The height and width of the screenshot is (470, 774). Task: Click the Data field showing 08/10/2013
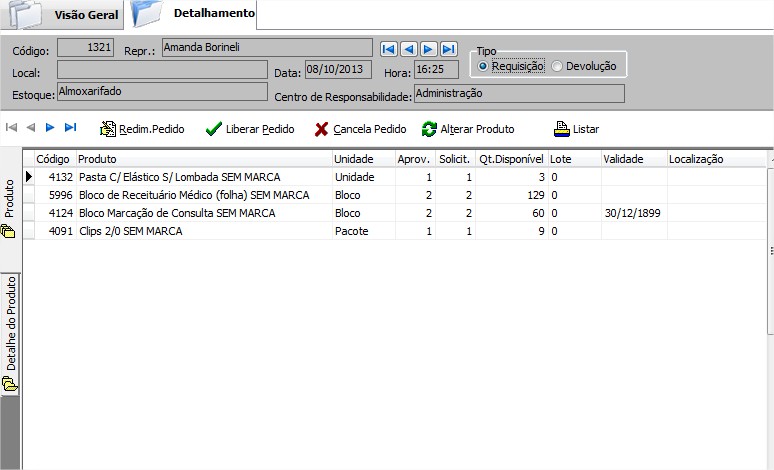point(338,70)
